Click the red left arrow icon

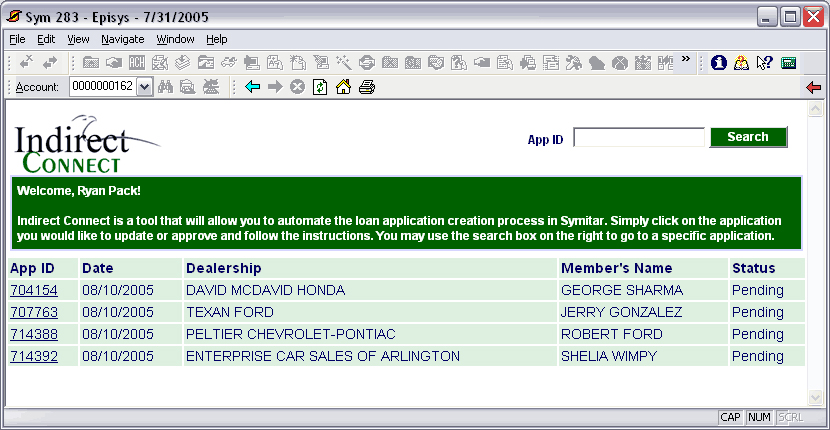pos(814,87)
